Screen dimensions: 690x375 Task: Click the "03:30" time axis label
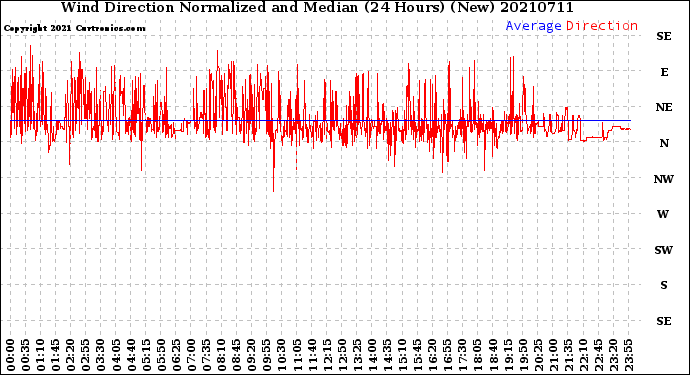pos(101,355)
